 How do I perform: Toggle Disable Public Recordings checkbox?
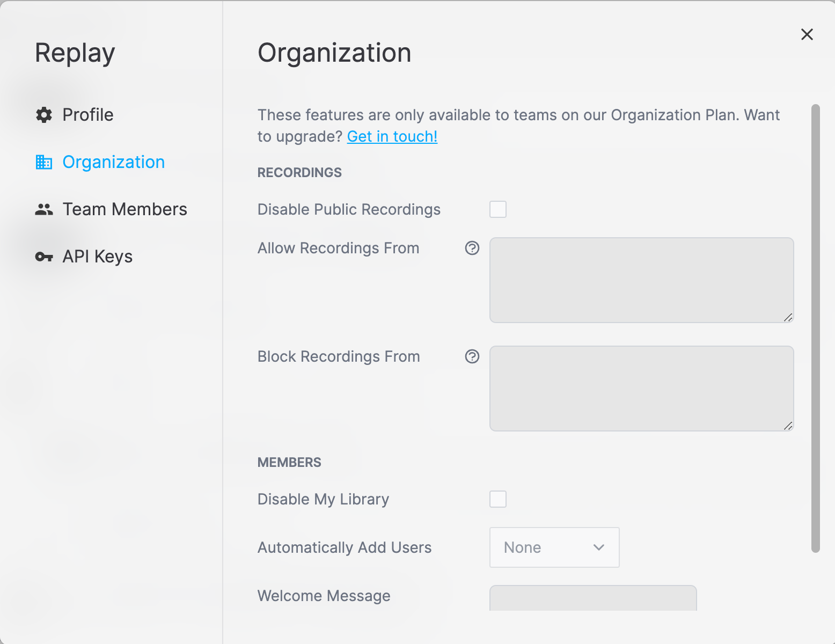coord(498,209)
